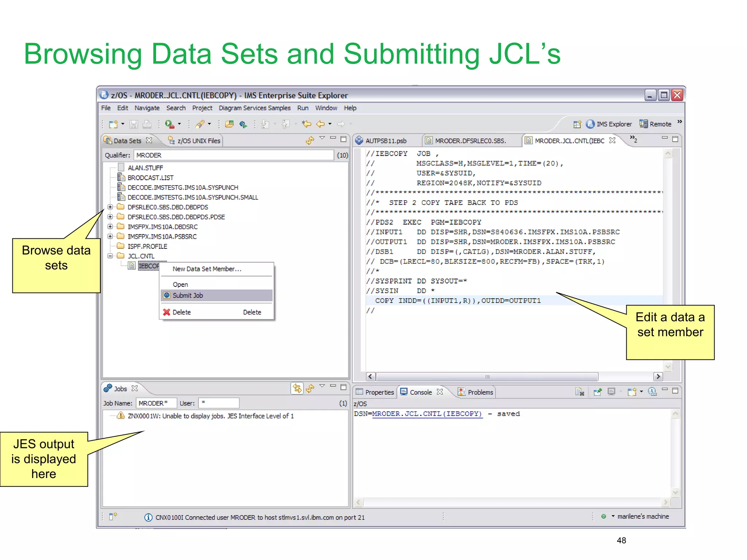
Task: Click the New wizard toolbar icon
Action: click(x=113, y=124)
